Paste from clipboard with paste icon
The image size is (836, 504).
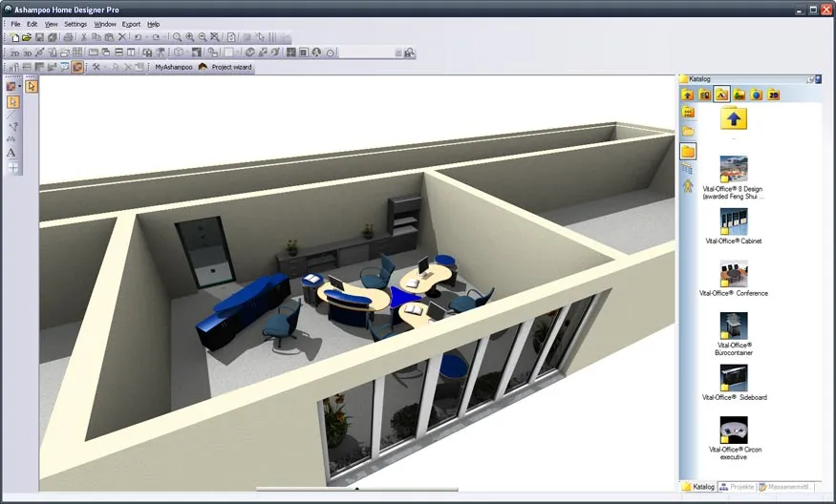tap(109, 37)
